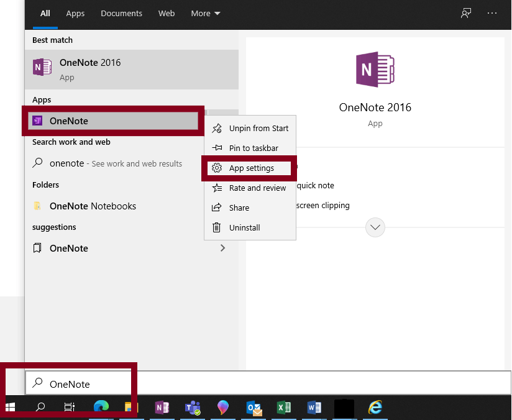Open Outlook from the taskbar

click(254, 407)
